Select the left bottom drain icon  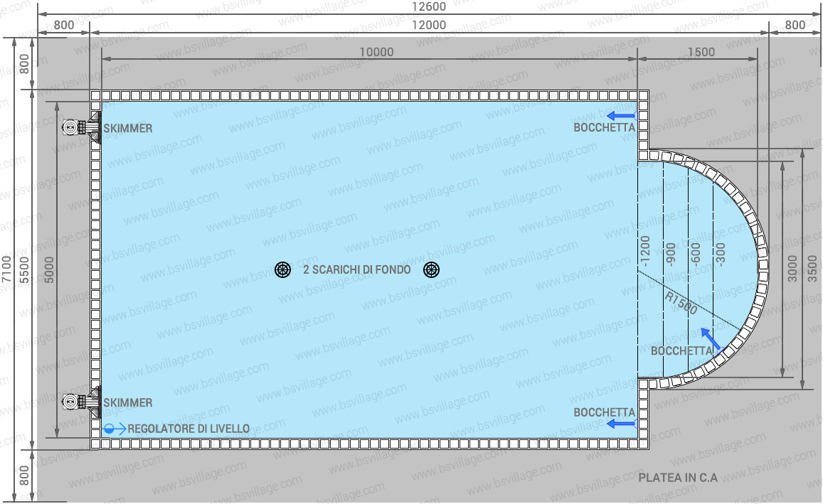283,269
